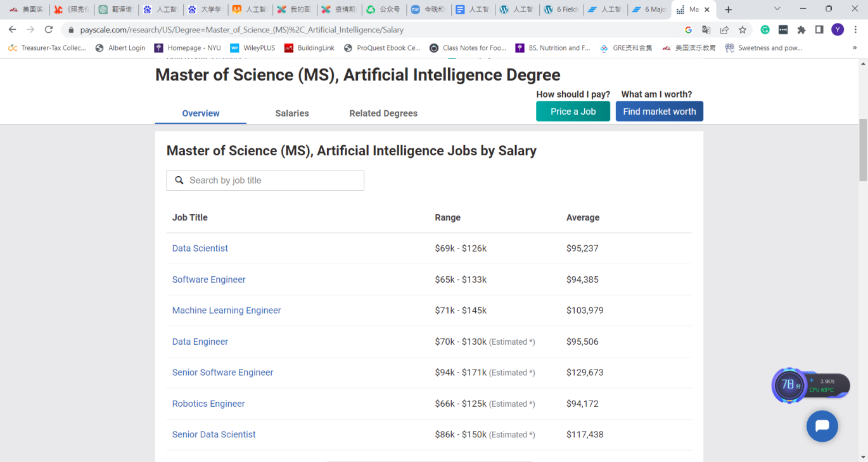
Task: Click the Price a Job button
Action: coord(573,112)
